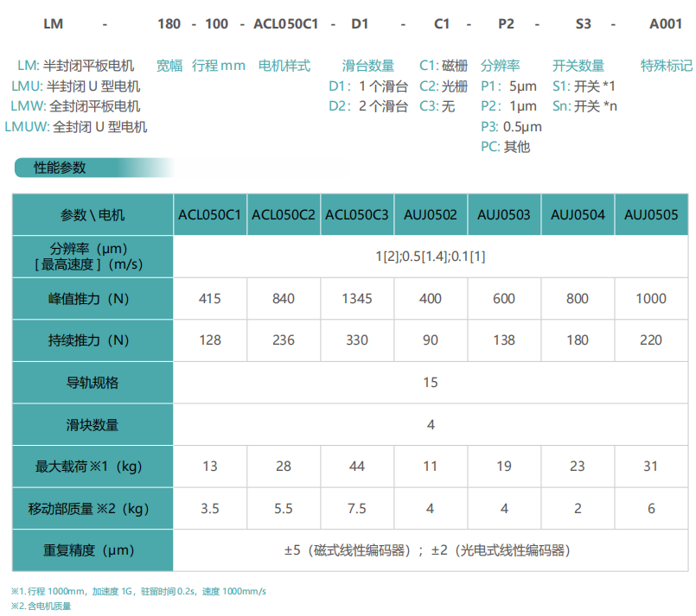This screenshot has width=696, height=616.
Task: Select the resolution value 1[2];0.5[1.4];0.1[1]
Action: click(431, 257)
